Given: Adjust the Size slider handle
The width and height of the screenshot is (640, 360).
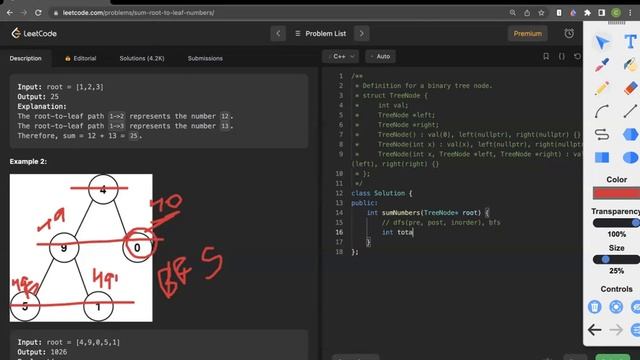Looking at the screenshot, I should (x=606, y=259).
